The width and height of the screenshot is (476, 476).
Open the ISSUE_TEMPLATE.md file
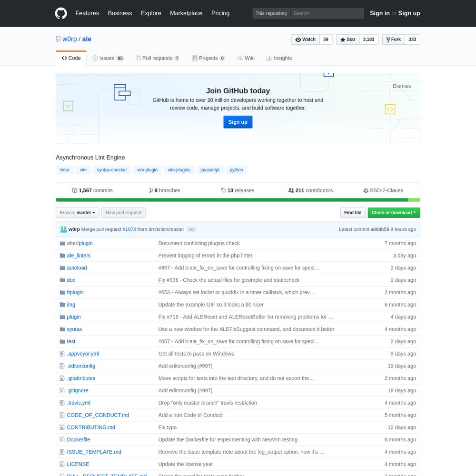coord(94,452)
